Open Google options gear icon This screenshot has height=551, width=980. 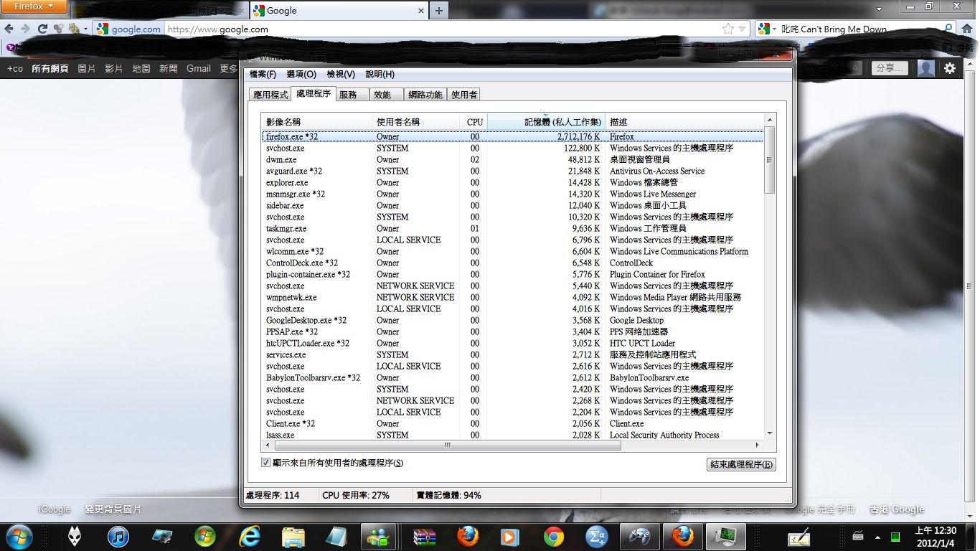coord(950,68)
